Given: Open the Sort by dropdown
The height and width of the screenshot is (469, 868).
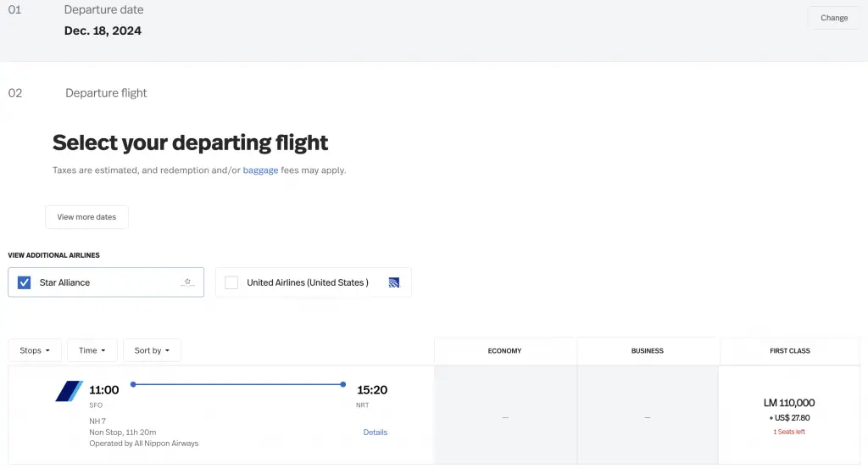Looking at the screenshot, I should click(152, 350).
